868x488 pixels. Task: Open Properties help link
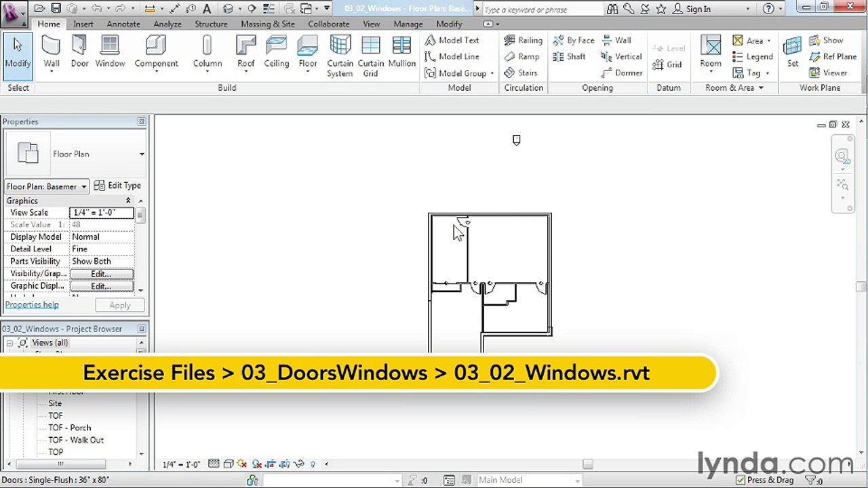point(32,305)
